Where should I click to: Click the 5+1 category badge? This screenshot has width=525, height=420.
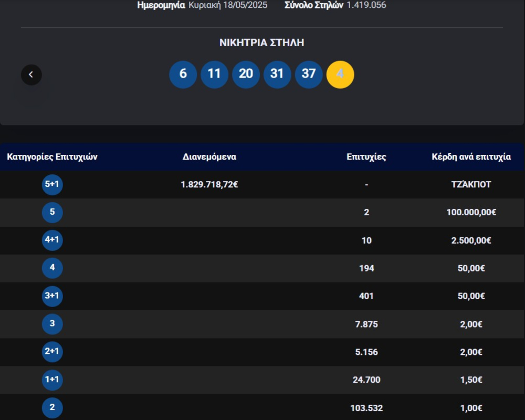click(x=52, y=184)
